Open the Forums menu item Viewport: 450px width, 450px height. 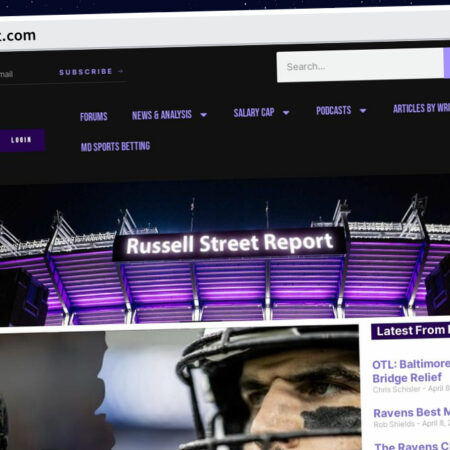(x=94, y=117)
